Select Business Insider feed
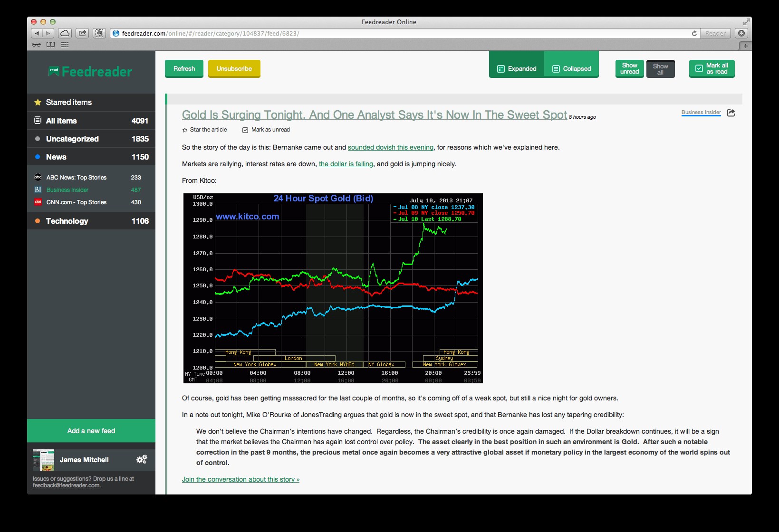 [x=91, y=190]
